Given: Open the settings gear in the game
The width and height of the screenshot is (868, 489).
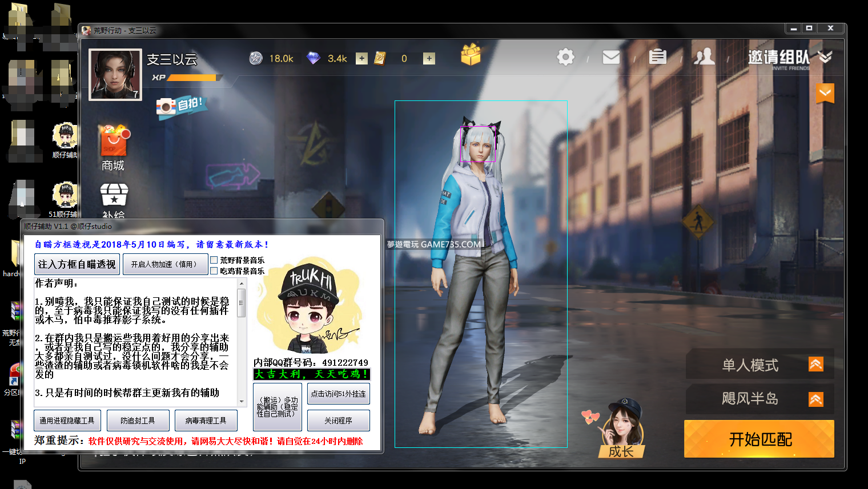Looking at the screenshot, I should click(x=565, y=57).
